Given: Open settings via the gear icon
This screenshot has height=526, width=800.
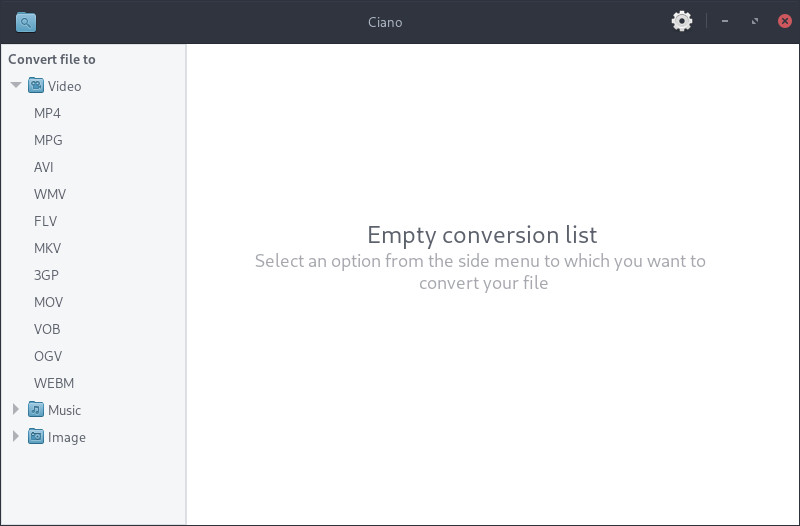Looking at the screenshot, I should [x=682, y=21].
